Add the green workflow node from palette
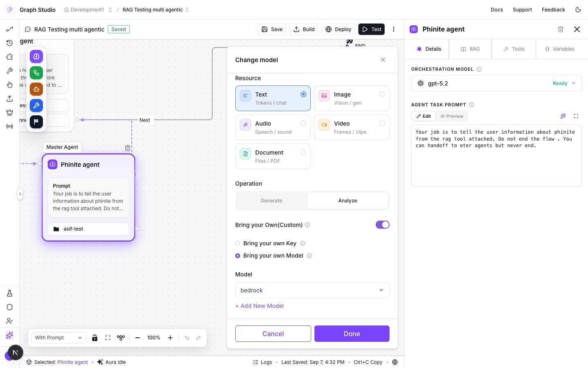The image size is (588, 368). [x=36, y=73]
